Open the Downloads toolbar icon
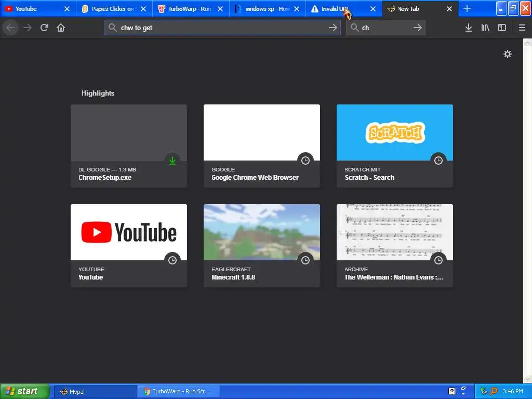Viewport: 532px width, 399px height. click(469, 28)
